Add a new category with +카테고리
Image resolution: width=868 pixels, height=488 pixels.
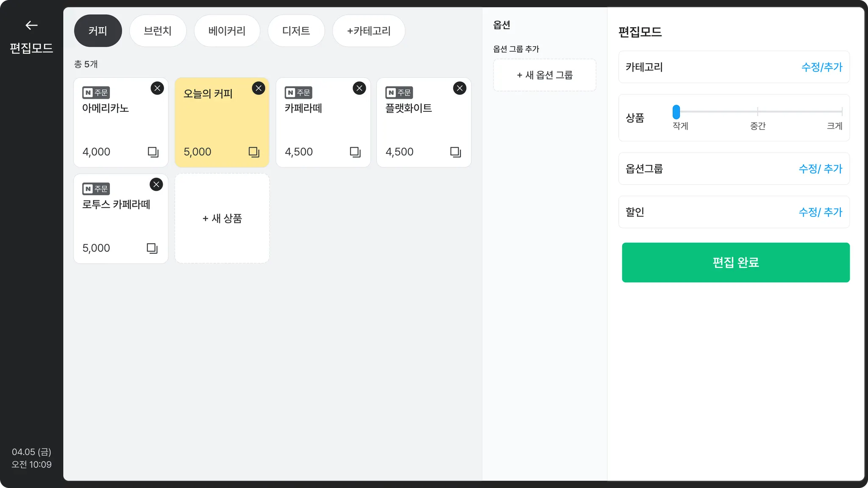[x=368, y=31]
